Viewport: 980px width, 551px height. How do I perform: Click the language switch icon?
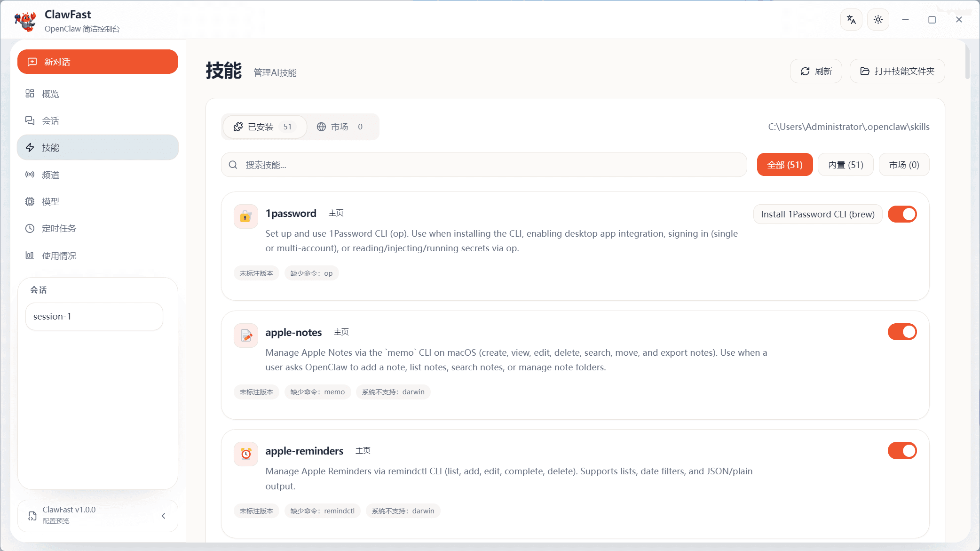pyautogui.click(x=851, y=19)
